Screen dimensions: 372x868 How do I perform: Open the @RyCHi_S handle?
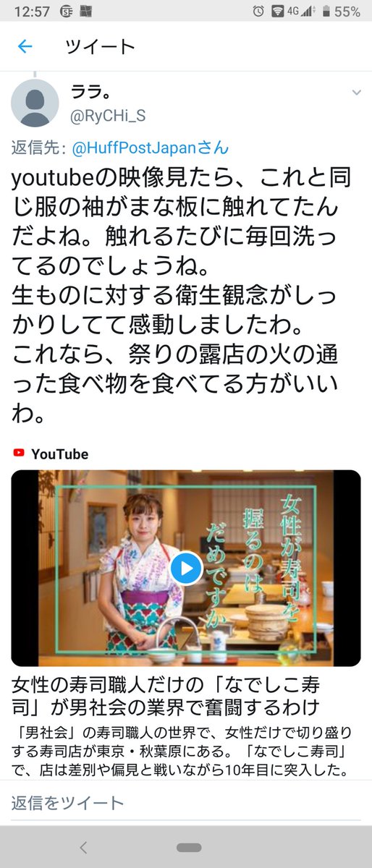click(x=107, y=113)
